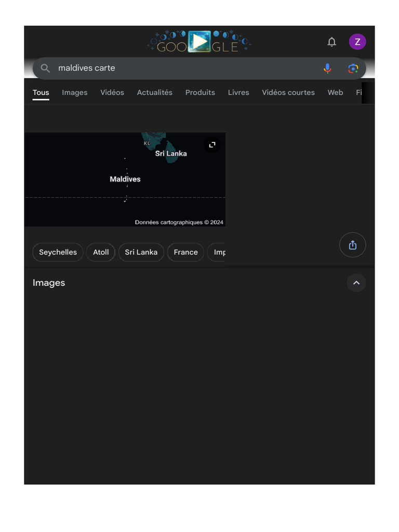
Task: Select the Tous tab
Action: pos(41,92)
